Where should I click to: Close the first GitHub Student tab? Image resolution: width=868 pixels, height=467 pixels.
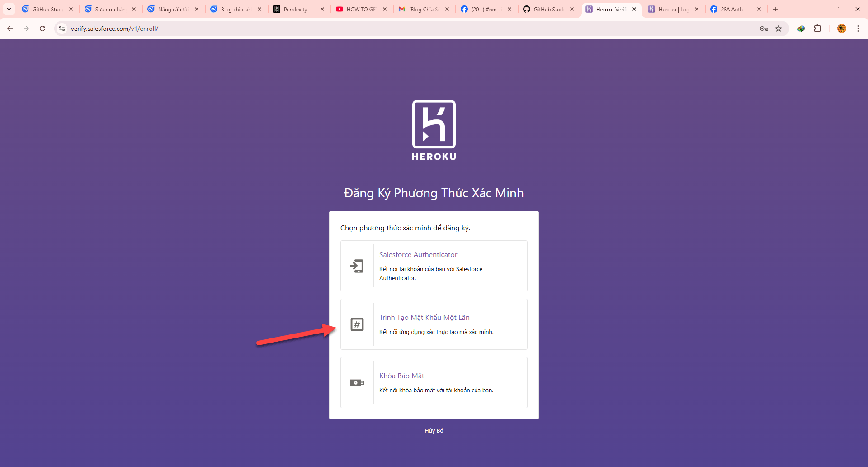(x=71, y=9)
